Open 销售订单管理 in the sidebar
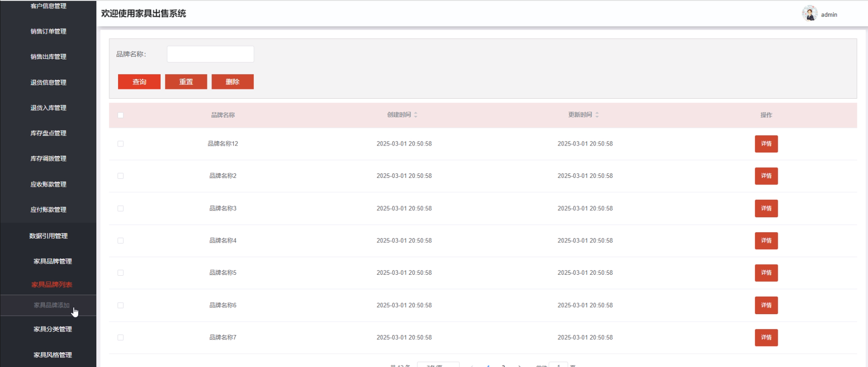This screenshot has width=868, height=367. coord(48,32)
